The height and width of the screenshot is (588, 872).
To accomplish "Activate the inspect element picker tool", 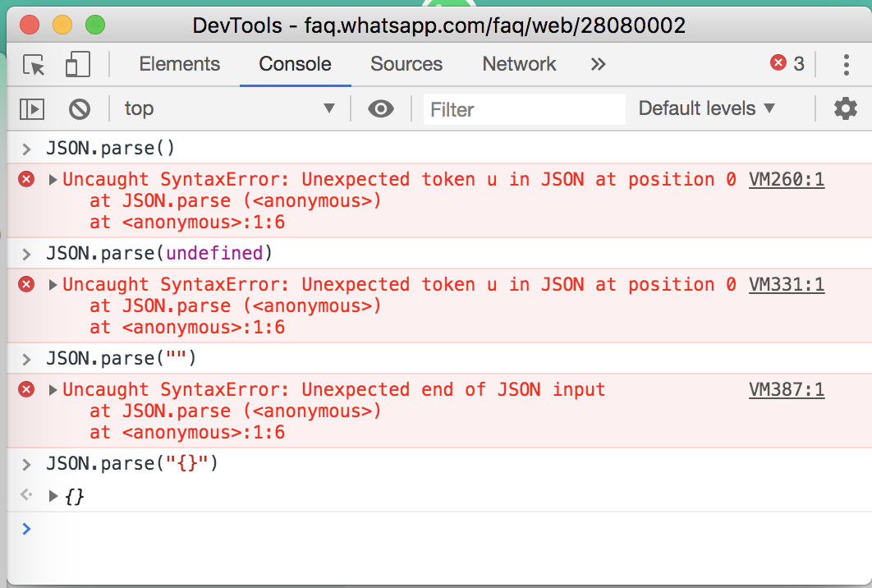I will coord(34,65).
